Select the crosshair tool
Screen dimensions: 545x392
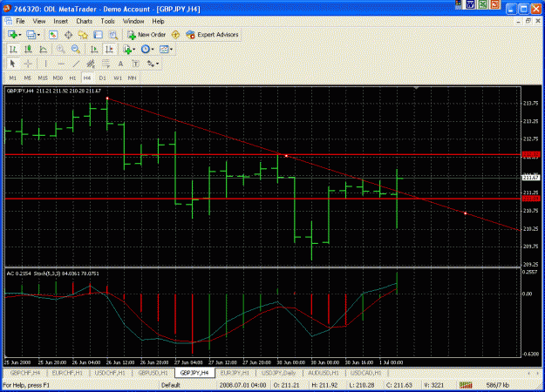click(x=28, y=64)
